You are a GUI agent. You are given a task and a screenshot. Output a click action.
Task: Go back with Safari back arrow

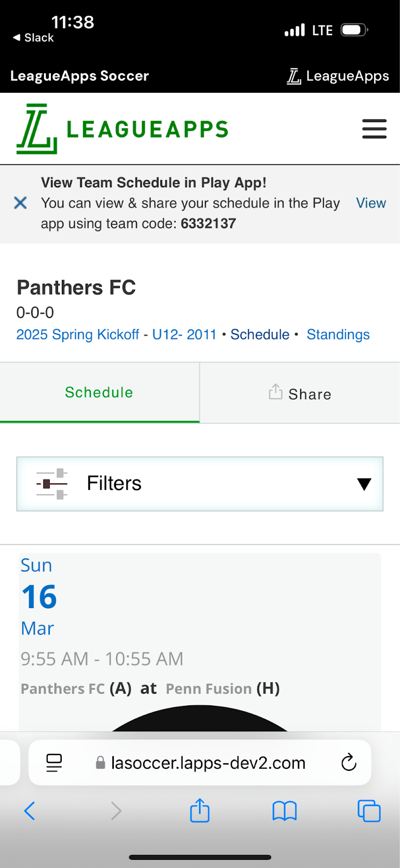click(x=30, y=811)
